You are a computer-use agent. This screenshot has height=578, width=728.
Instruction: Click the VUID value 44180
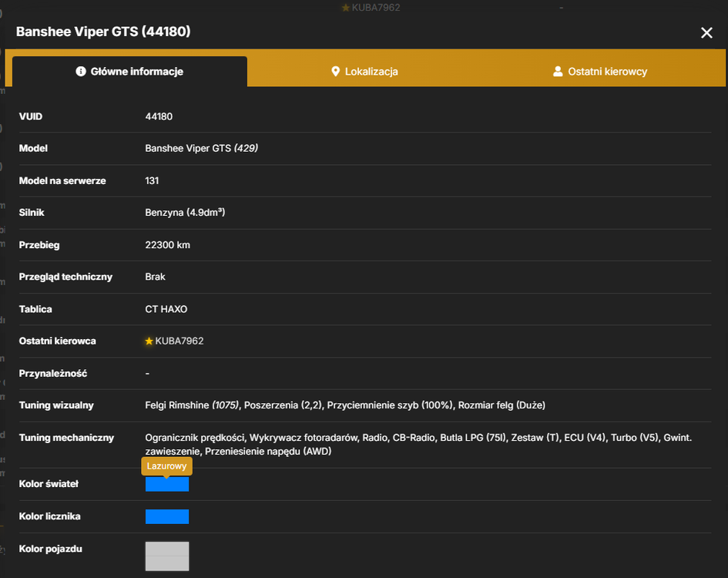[x=159, y=116]
